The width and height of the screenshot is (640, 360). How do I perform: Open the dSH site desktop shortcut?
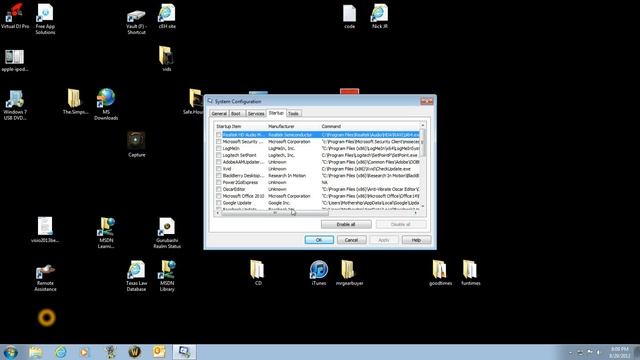coord(167,16)
